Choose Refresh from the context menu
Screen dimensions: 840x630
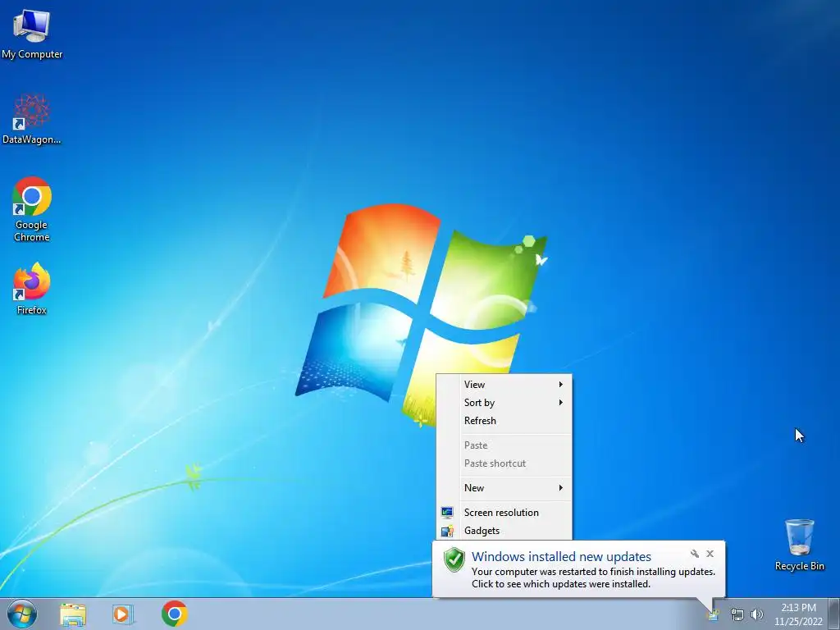(x=504, y=421)
